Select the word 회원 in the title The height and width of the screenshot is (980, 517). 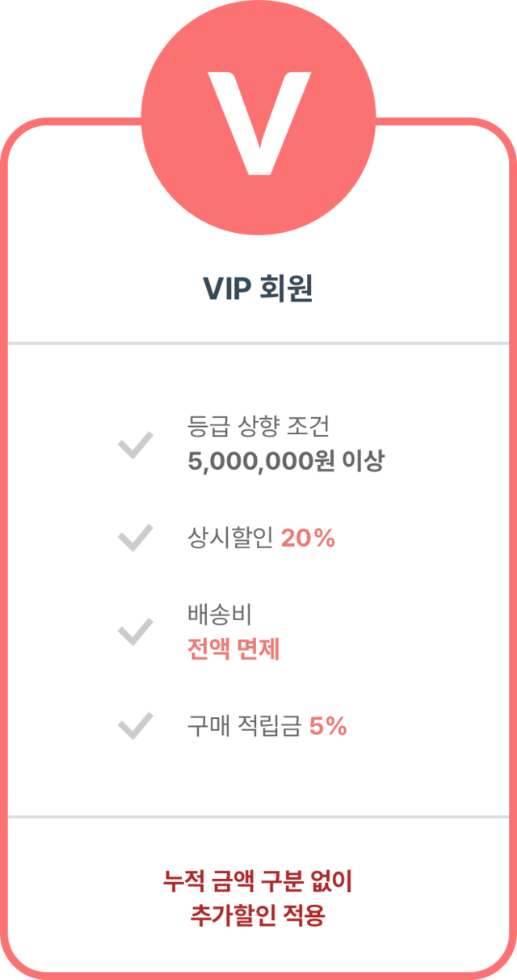click(285, 289)
